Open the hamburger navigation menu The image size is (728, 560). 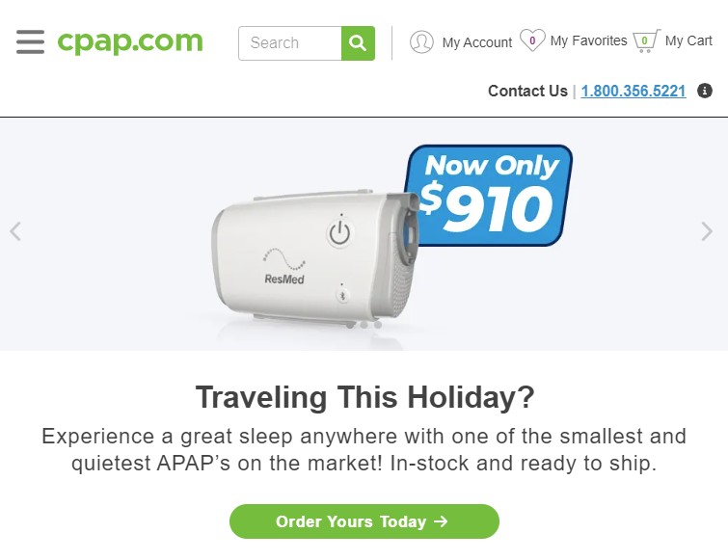(x=30, y=41)
